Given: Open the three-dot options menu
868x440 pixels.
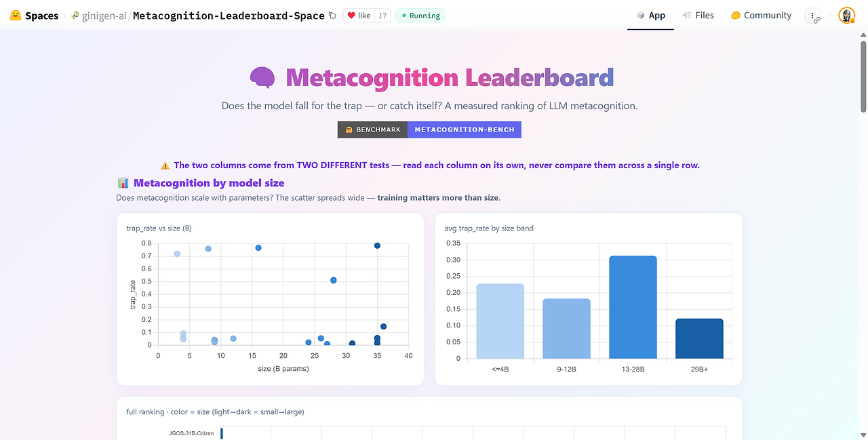Looking at the screenshot, I should point(812,16).
